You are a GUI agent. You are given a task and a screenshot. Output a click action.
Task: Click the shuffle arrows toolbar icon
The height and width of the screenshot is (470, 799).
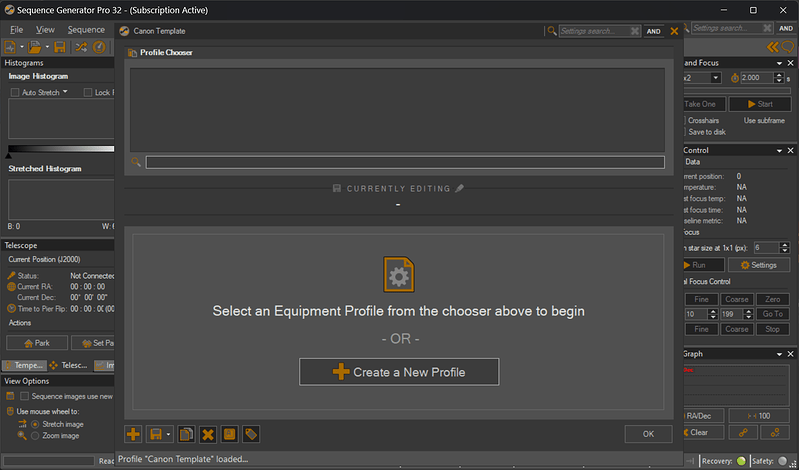point(81,47)
